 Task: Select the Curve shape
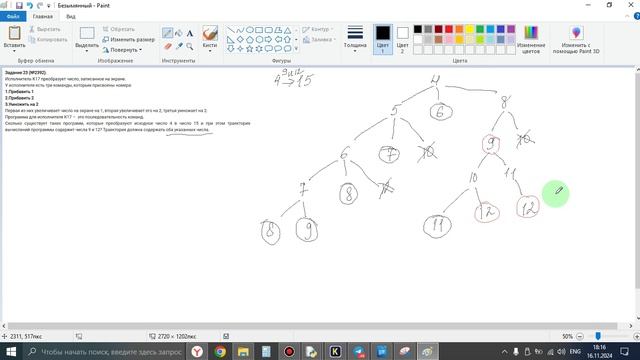(x=240, y=30)
